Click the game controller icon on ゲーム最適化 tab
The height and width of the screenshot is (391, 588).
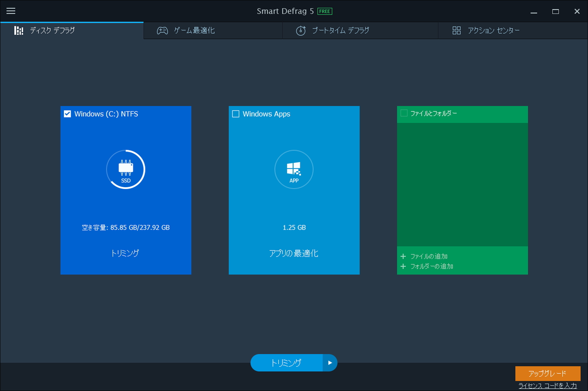click(162, 30)
